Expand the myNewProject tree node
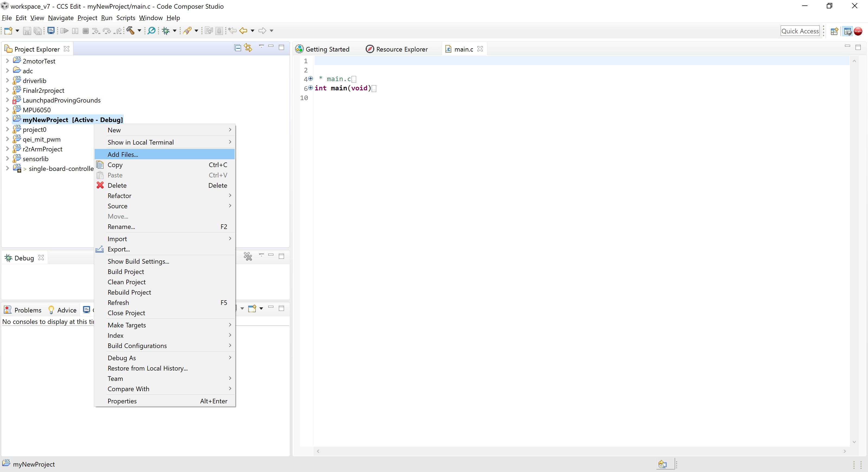The height and width of the screenshot is (472, 868). 7,119
